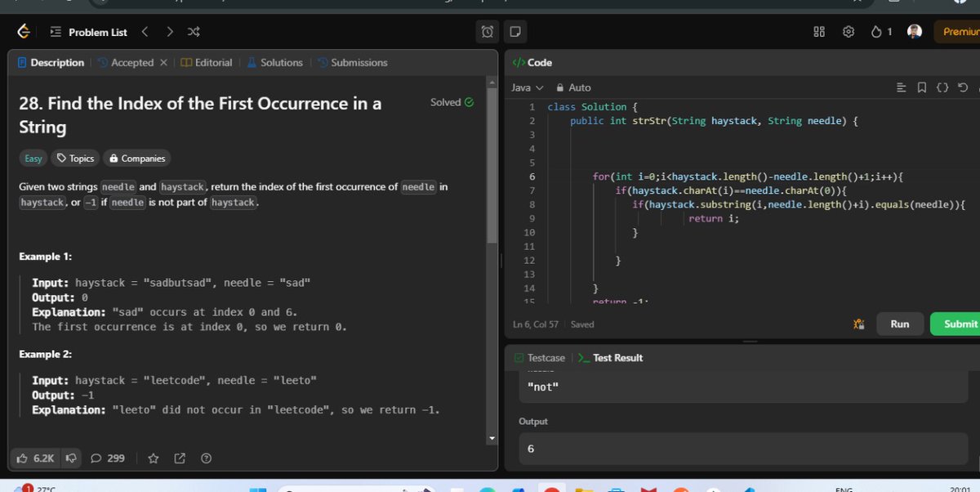Screen dimensions: 980x492
Task: Show the Topics tag
Action: coord(75,159)
